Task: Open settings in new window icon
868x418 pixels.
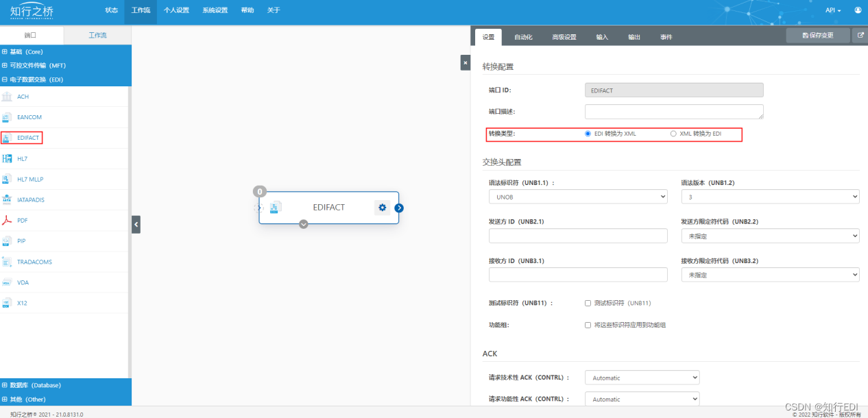Action: click(x=860, y=36)
